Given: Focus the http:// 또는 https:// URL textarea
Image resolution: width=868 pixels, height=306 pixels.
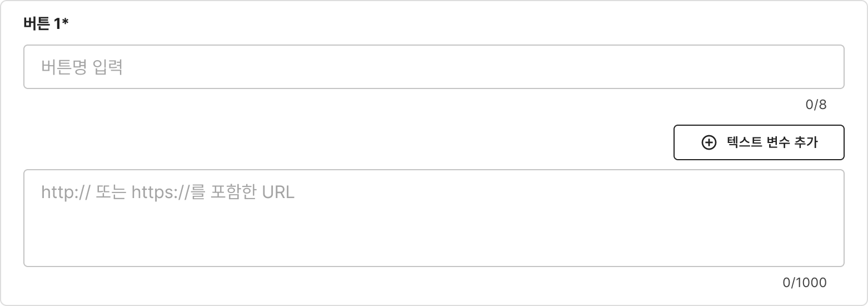Looking at the screenshot, I should [x=433, y=218].
